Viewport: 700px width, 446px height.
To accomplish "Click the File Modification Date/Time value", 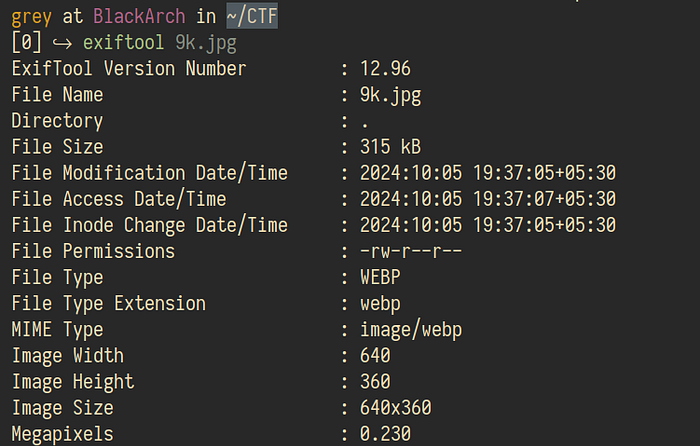I will click(488, 173).
